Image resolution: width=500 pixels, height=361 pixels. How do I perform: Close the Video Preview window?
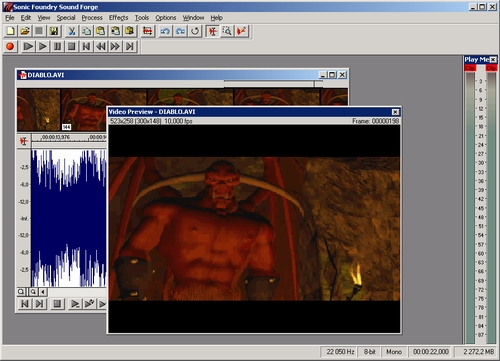395,112
